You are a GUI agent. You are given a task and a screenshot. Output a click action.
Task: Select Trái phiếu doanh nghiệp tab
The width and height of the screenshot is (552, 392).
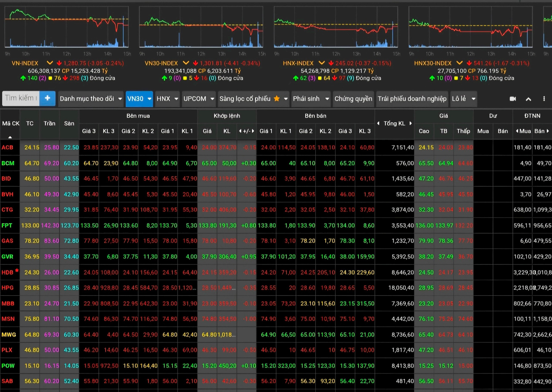click(412, 99)
